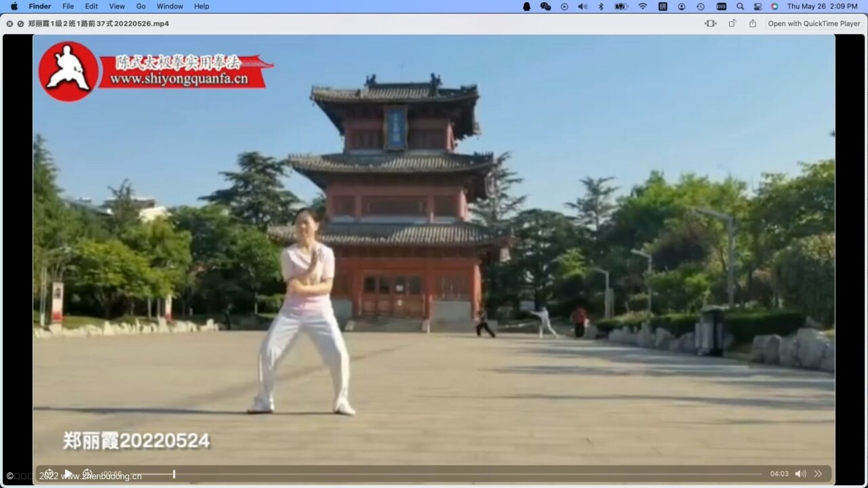Viewport: 868px width, 488px height.
Task: Mute the video with the speaker icon
Action: 800,474
